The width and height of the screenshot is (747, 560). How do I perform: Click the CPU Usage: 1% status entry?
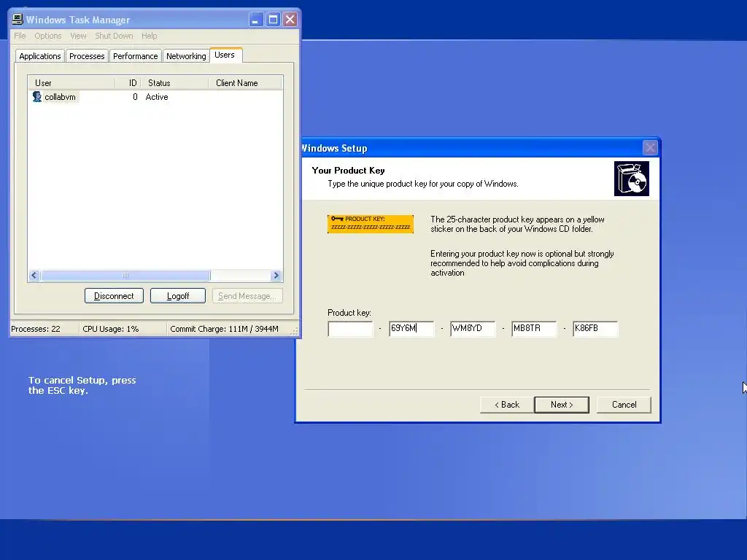click(111, 329)
